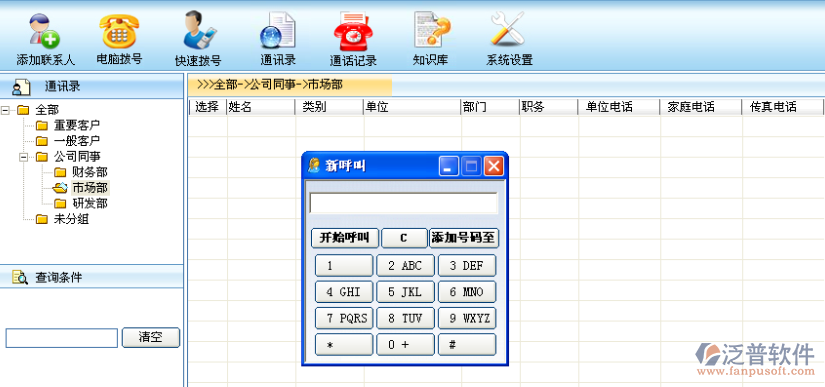This screenshot has width=825, height=387.
Task: Open the 通话记录 call records icon
Action: (353, 30)
